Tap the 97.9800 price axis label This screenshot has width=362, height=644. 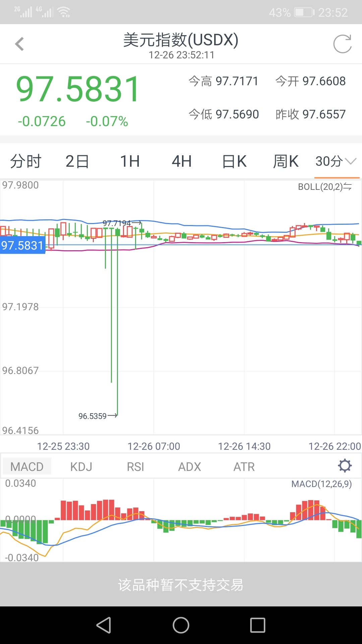point(20,185)
